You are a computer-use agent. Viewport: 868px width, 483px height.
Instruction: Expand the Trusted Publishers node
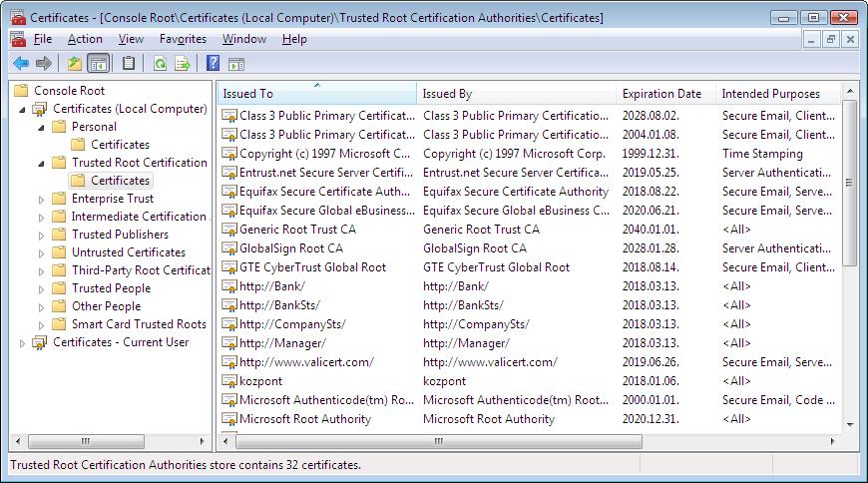41,236
